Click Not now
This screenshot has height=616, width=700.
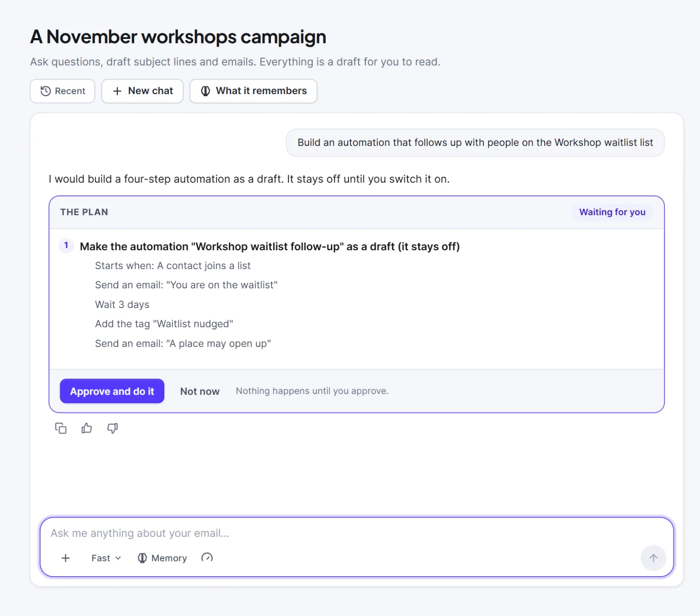click(200, 391)
